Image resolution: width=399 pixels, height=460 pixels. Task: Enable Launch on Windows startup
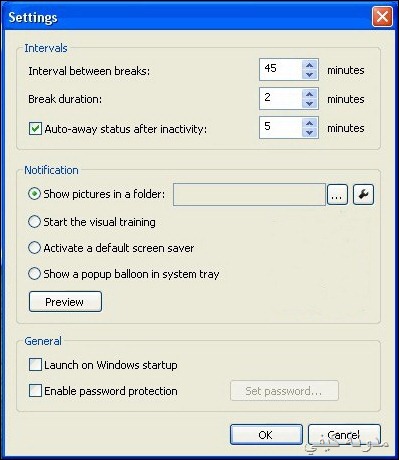pyautogui.click(x=35, y=365)
